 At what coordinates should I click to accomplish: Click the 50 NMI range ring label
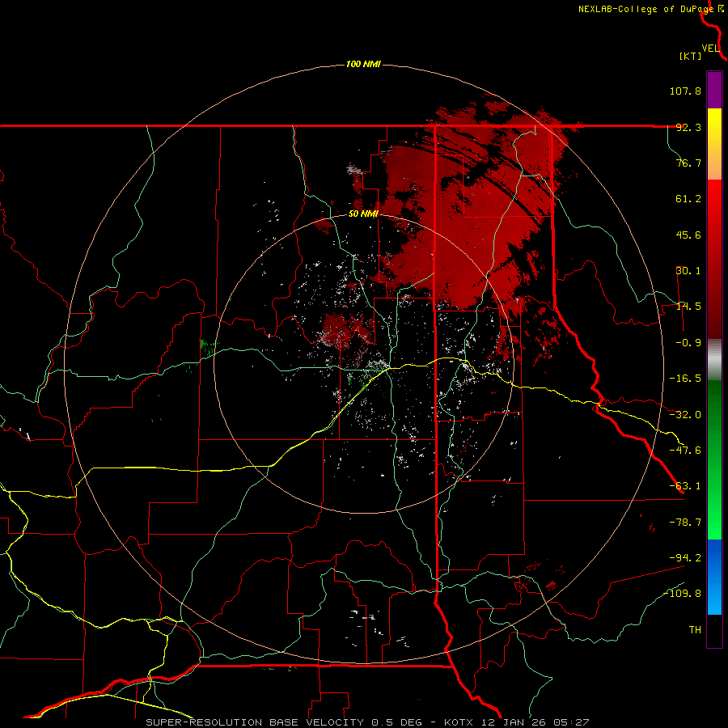tap(363, 214)
